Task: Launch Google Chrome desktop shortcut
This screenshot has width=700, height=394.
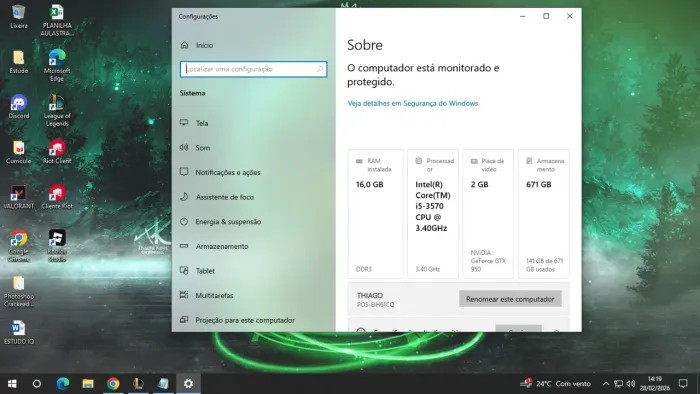Action: coord(18,246)
